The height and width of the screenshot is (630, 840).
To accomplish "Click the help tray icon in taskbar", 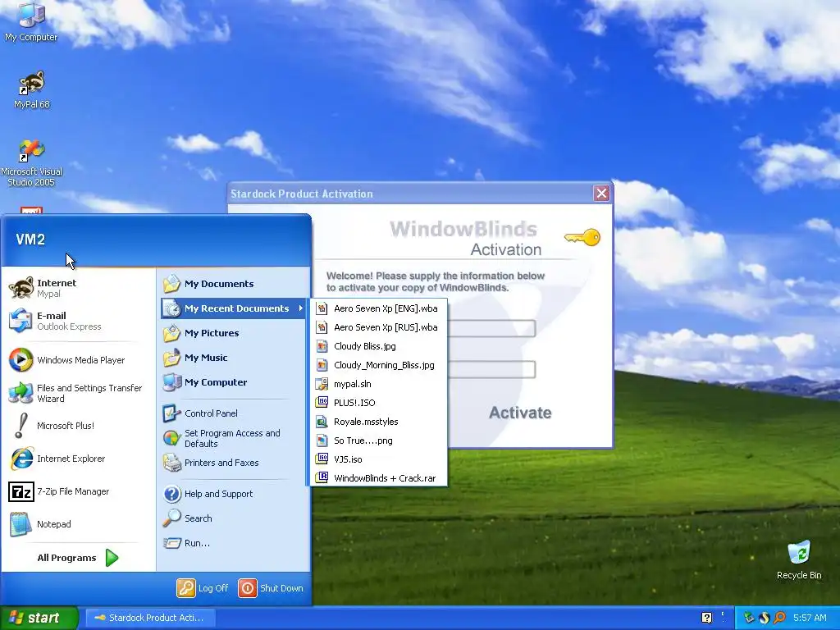I will (707, 618).
